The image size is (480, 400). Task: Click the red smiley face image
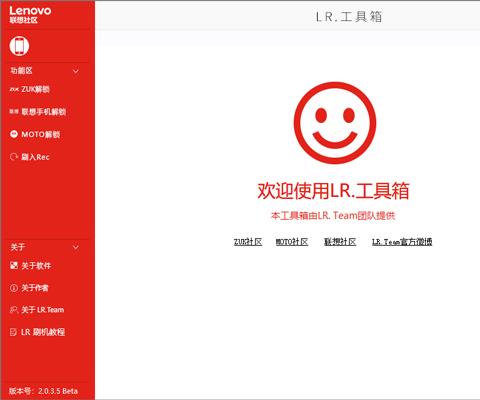335,123
